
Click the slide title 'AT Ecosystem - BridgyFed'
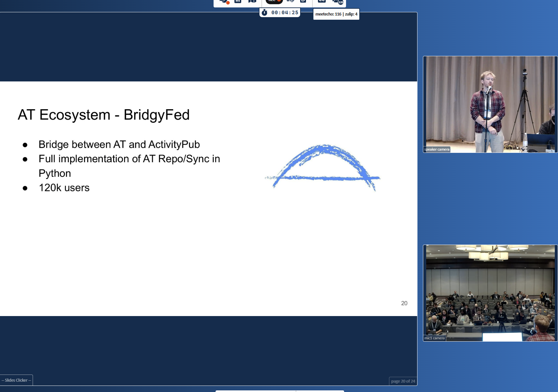103,115
